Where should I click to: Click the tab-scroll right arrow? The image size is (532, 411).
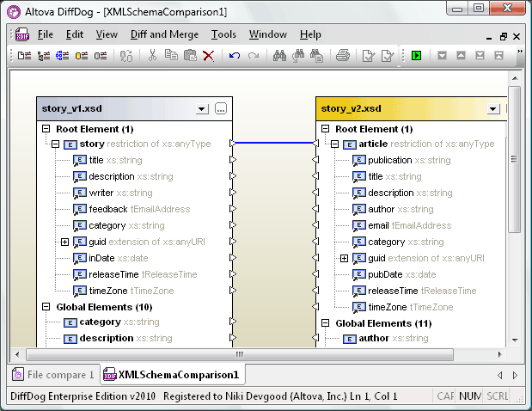[x=515, y=375]
